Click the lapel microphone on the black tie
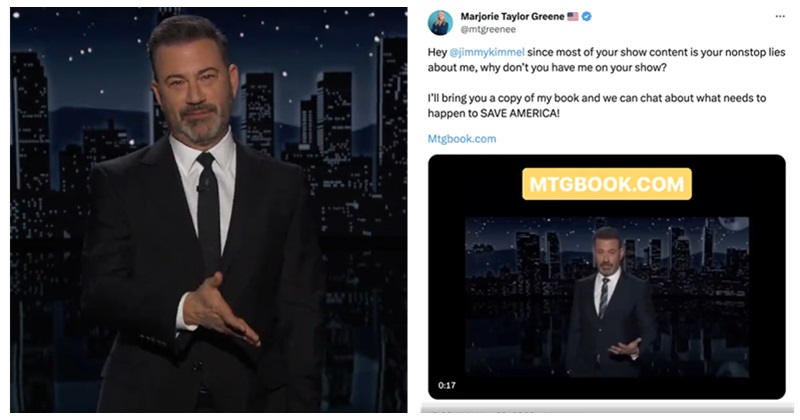Viewport: 800px width, 420px height. 202,187
